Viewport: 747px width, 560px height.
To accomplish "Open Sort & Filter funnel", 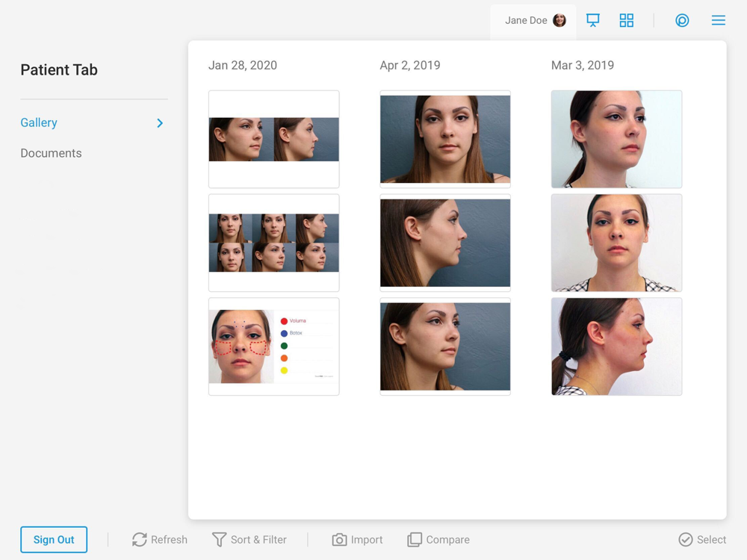I will (x=219, y=540).
